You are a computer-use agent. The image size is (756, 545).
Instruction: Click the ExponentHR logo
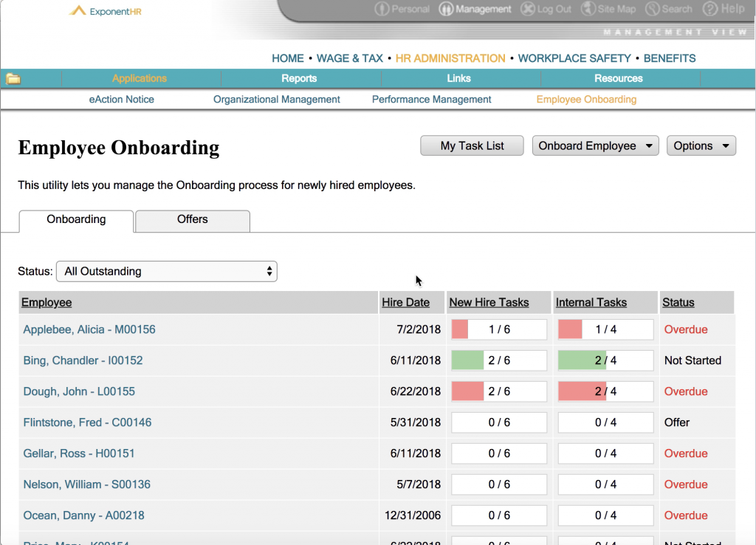[105, 12]
